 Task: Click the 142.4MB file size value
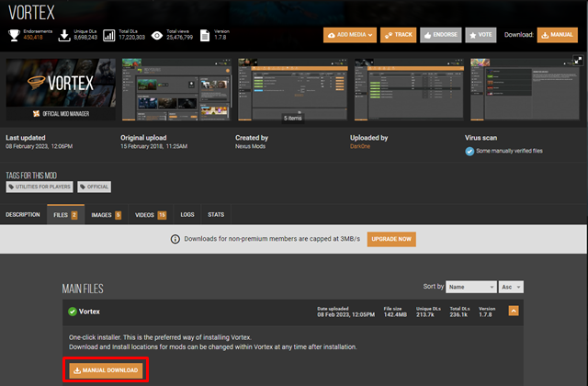395,314
